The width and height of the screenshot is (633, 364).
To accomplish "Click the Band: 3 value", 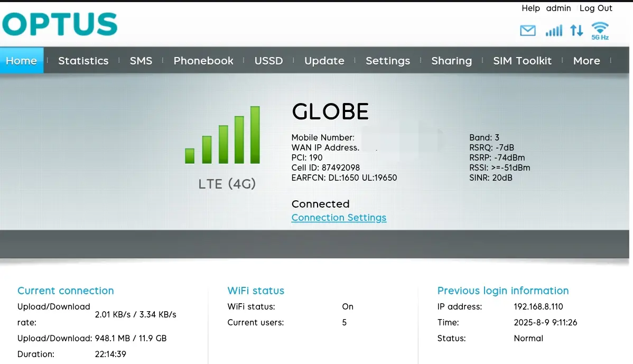I will [484, 137].
